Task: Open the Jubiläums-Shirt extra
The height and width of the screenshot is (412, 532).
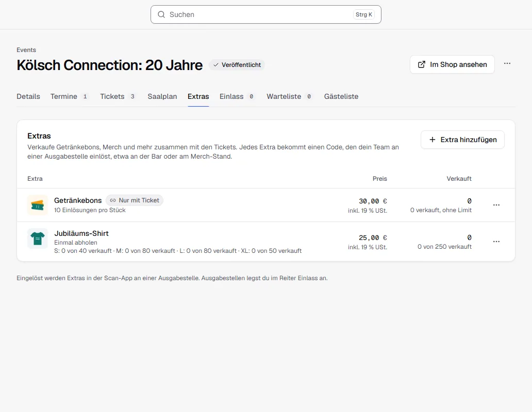Action: [x=81, y=233]
